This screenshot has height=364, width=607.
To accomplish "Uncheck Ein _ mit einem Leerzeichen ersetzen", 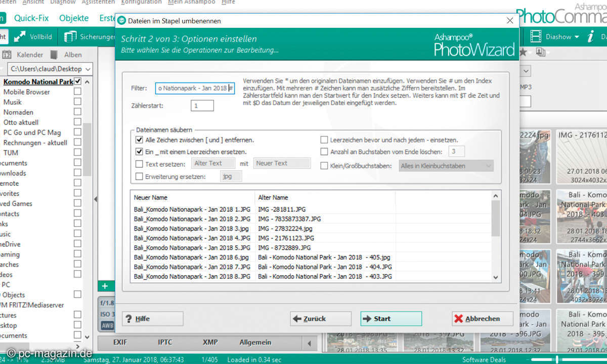I will click(139, 152).
